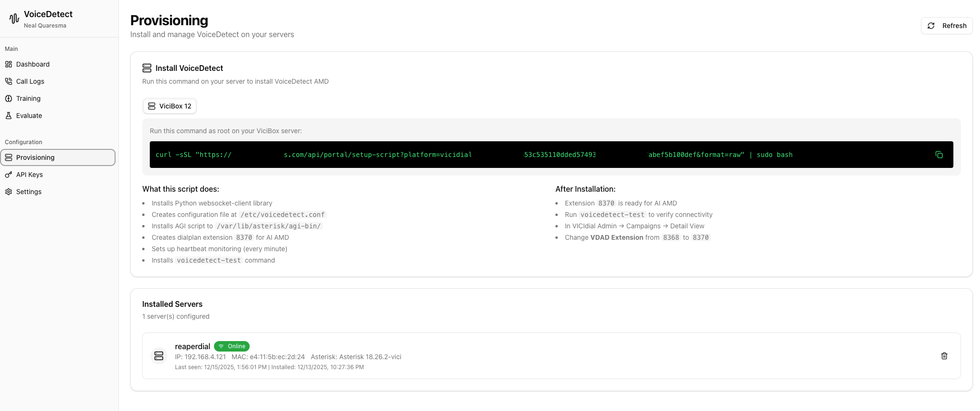Viewport: 980px width, 411px height.
Task: Click the VDAD Extension bold text
Action: click(x=617, y=237)
